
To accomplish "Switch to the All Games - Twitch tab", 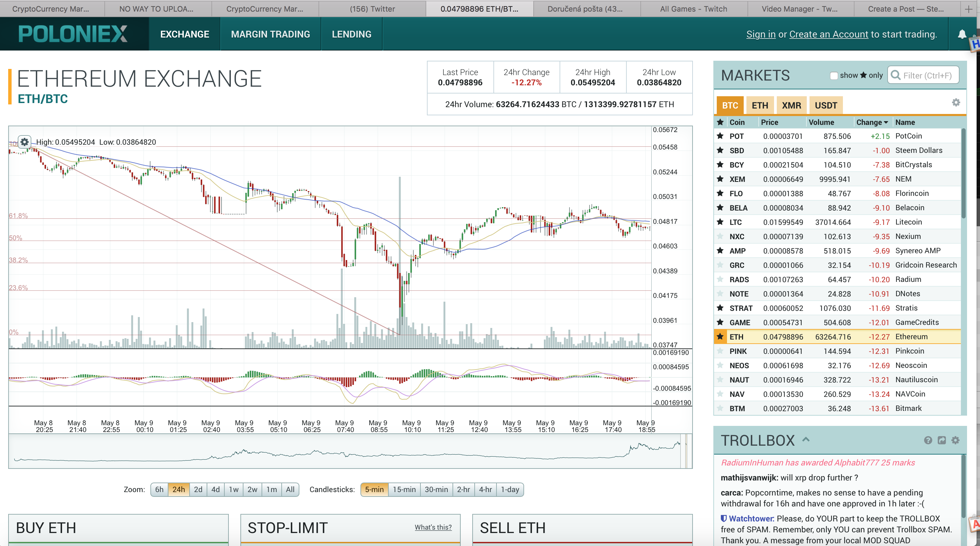I will coord(693,9).
